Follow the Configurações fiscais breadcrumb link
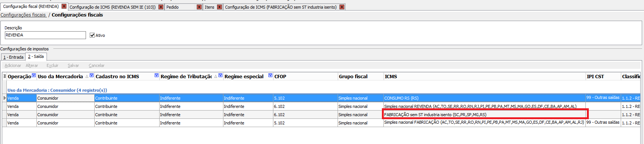Viewport: 644px width, 144px height. point(23,15)
